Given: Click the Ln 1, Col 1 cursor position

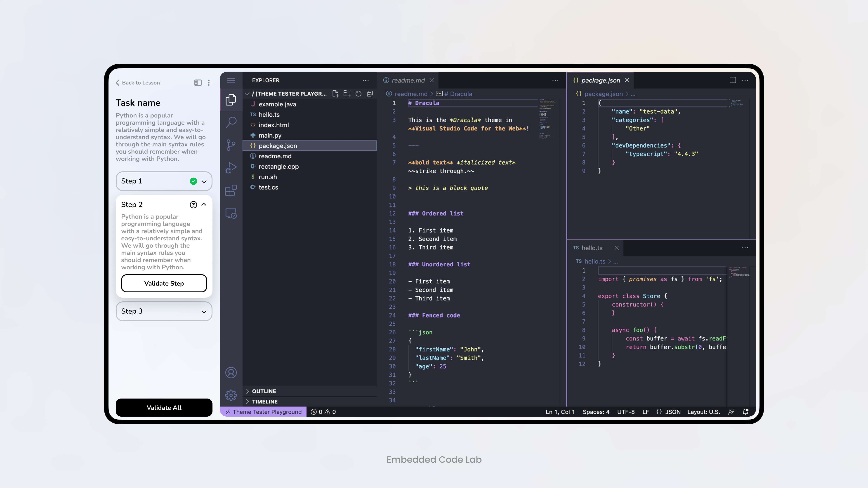Looking at the screenshot, I should pyautogui.click(x=560, y=412).
